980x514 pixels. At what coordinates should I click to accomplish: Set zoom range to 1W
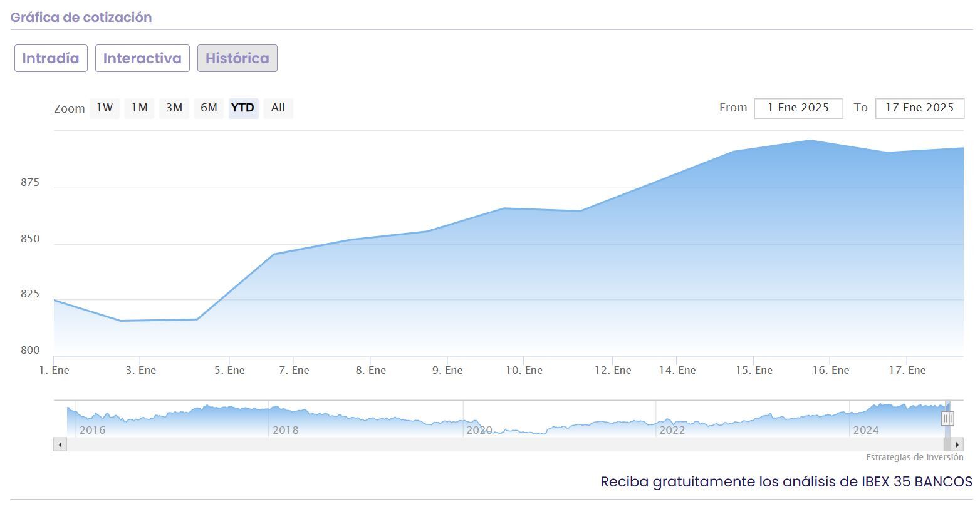105,108
